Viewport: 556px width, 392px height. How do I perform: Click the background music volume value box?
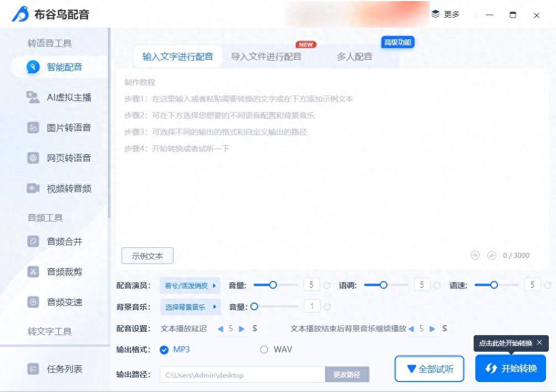[312, 306]
